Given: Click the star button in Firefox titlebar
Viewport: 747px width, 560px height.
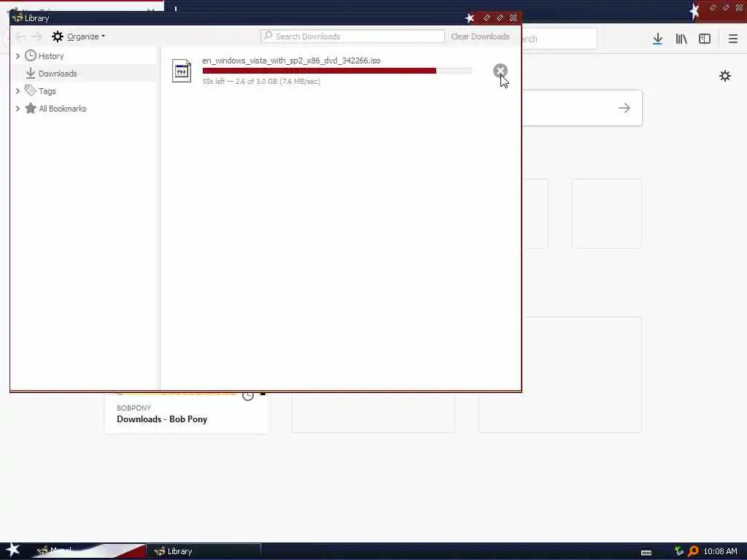Looking at the screenshot, I should coord(694,10).
